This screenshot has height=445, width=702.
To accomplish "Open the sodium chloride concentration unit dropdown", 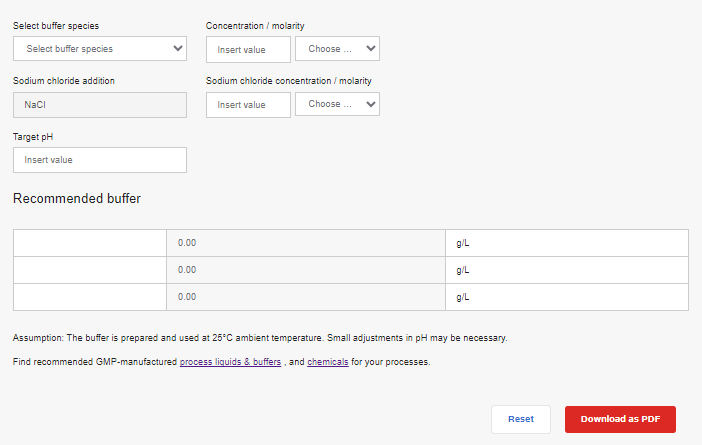I will click(x=337, y=104).
